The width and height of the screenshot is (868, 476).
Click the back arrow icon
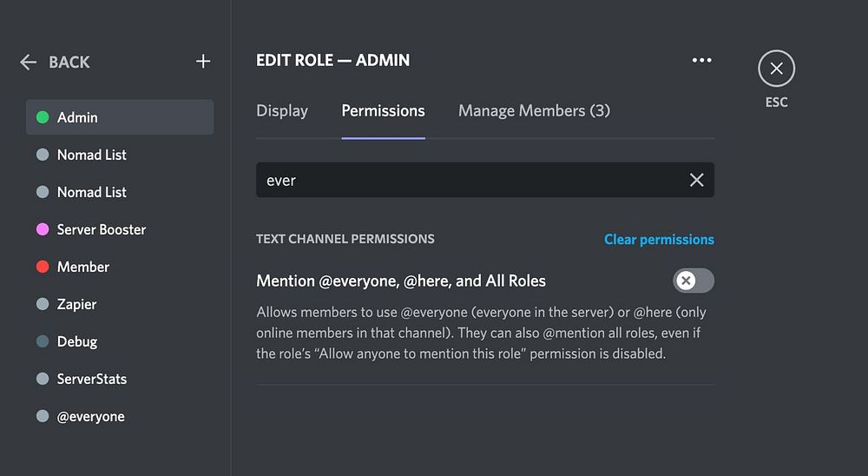tap(29, 62)
